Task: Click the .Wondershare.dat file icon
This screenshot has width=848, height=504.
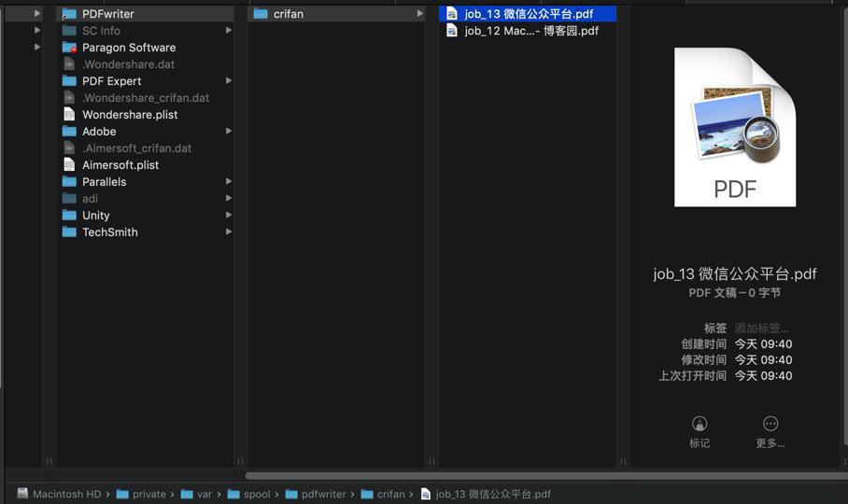Action: (69, 64)
